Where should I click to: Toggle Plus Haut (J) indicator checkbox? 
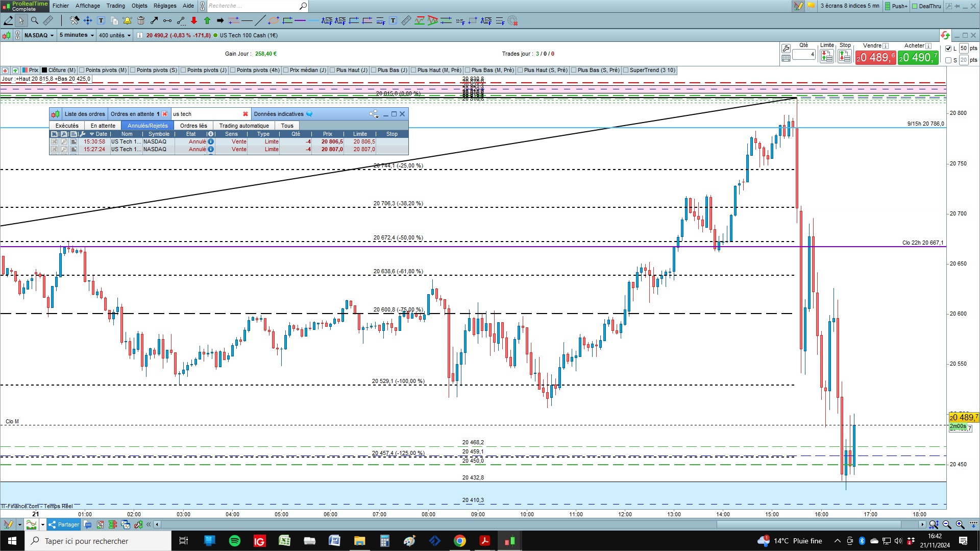pyautogui.click(x=332, y=70)
